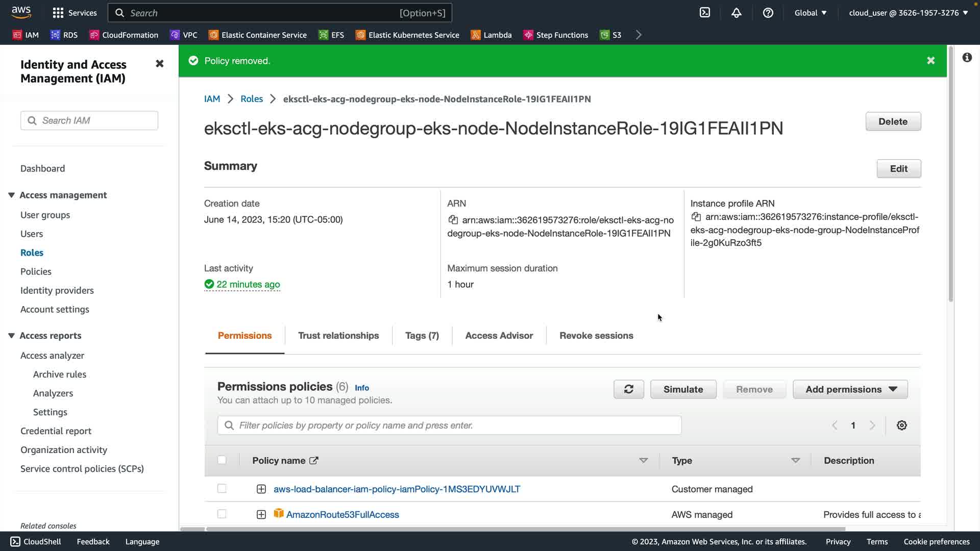Click the help question mark icon
Image resolution: width=980 pixels, height=551 pixels.
[768, 13]
